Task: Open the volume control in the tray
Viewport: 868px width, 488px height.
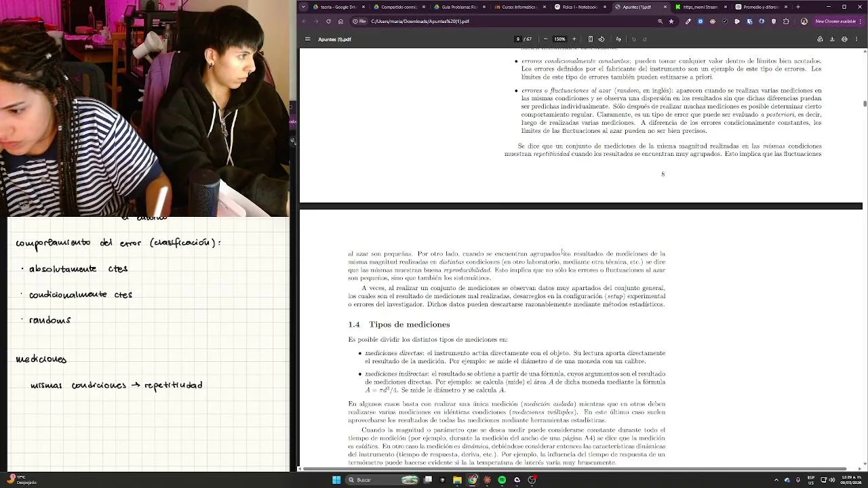Action: tap(833, 480)
